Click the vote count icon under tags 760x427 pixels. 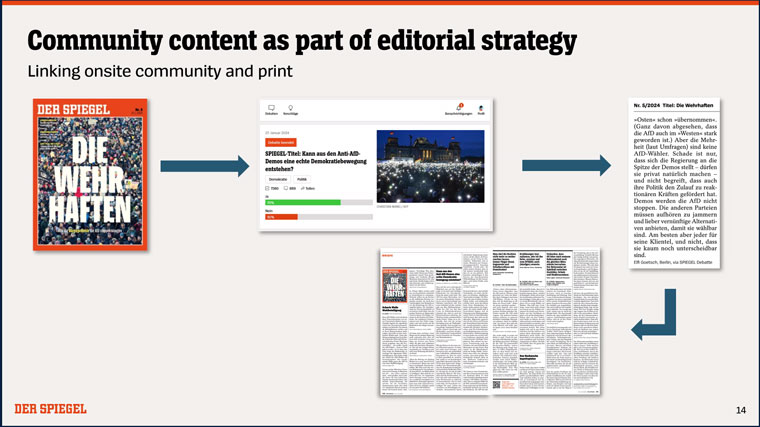(267, 188)
